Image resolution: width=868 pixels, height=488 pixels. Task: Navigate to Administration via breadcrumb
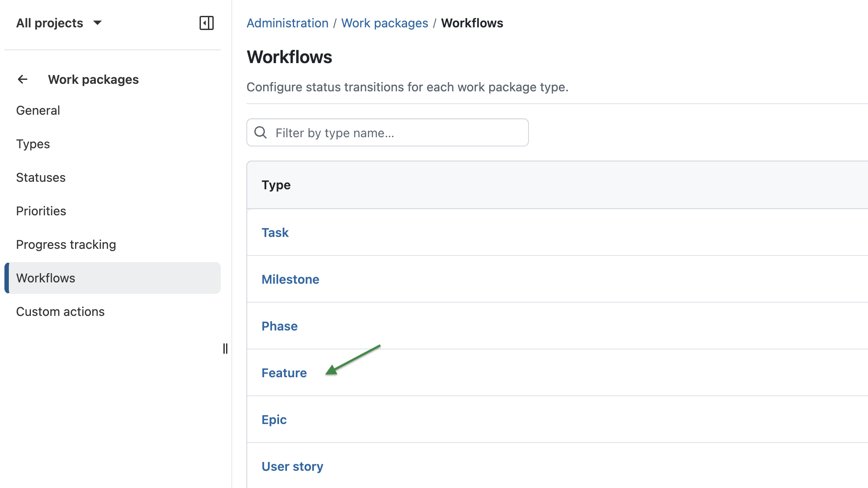tap(287, 23)
